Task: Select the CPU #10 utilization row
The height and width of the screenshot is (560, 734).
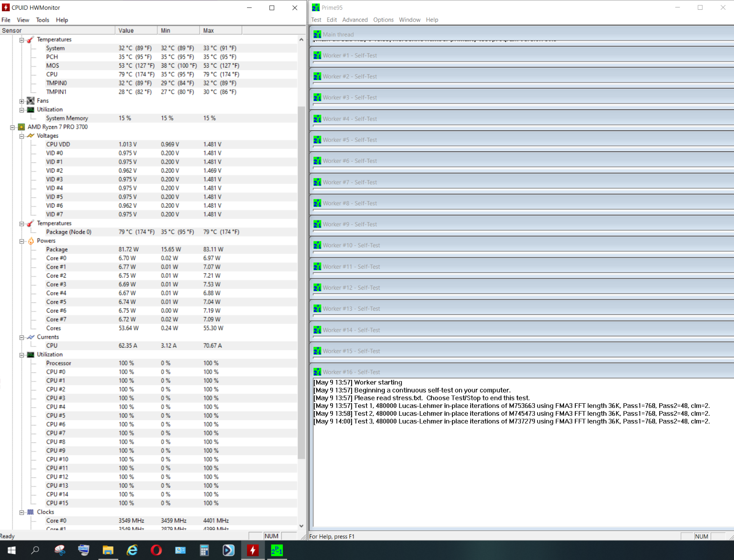Action: click(x=149, y=460)
